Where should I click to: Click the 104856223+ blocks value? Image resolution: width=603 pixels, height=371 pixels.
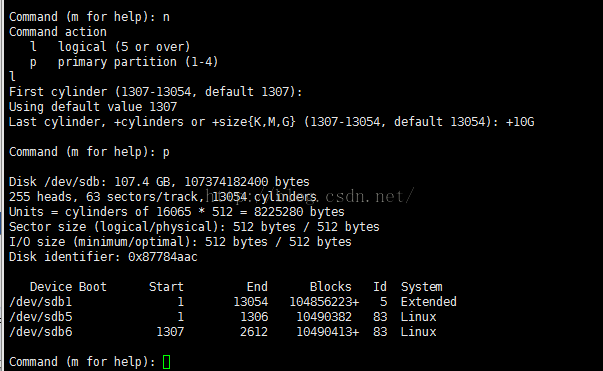(x=324, y=302)
